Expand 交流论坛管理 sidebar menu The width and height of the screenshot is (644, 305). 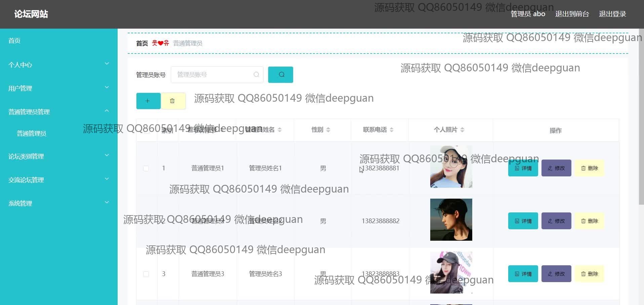point(59,180)
